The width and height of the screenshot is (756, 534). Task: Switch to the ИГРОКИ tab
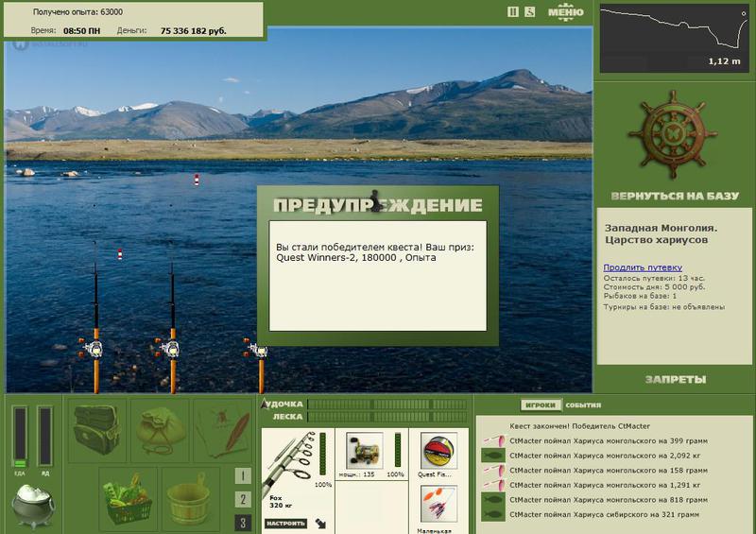pos(541,405)
